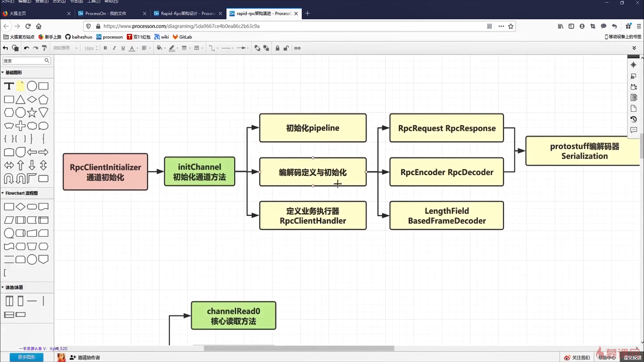Open the font family dropdown
The height and width of the screenshot is (362, 644).
click(65, 48)
